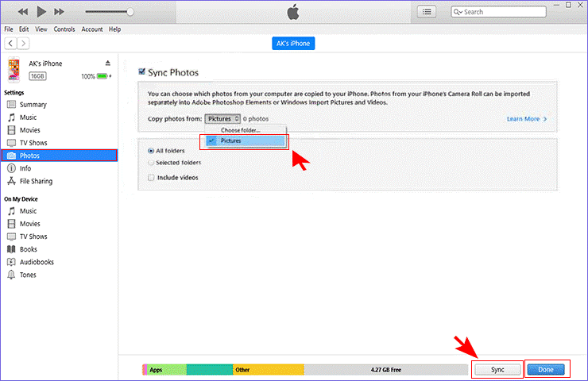Click the '0 photos' count text
Image resolution: width=588 pixels, height=381 pixels.
256,119
